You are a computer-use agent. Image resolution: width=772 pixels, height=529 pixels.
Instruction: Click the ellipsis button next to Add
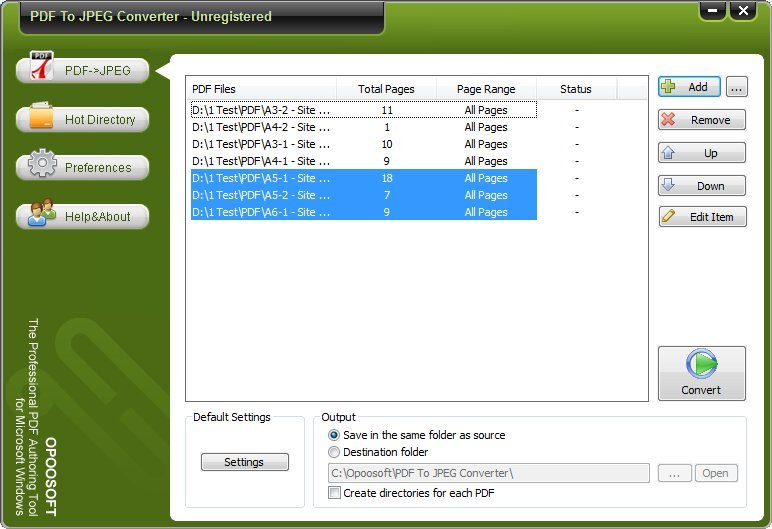[737, 87]
